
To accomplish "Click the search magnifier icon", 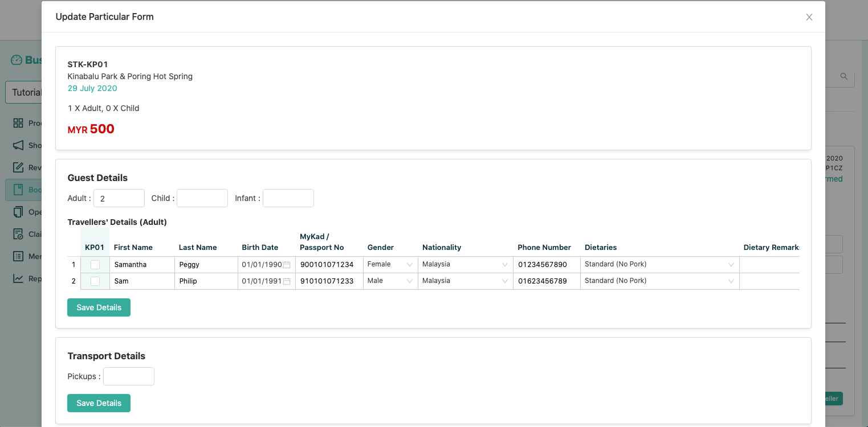I will tap(844, 76).
